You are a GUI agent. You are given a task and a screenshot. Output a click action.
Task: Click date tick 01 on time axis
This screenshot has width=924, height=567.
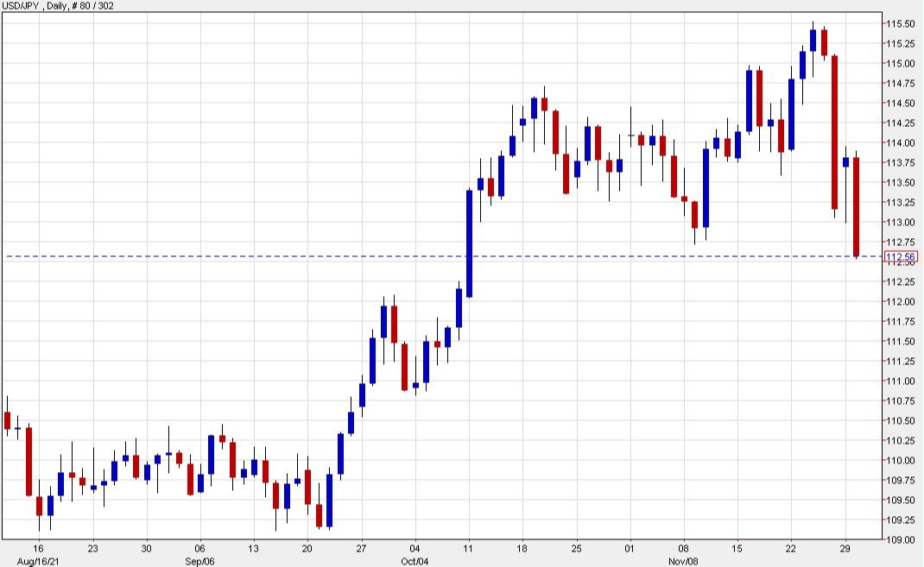pos(630,549)
